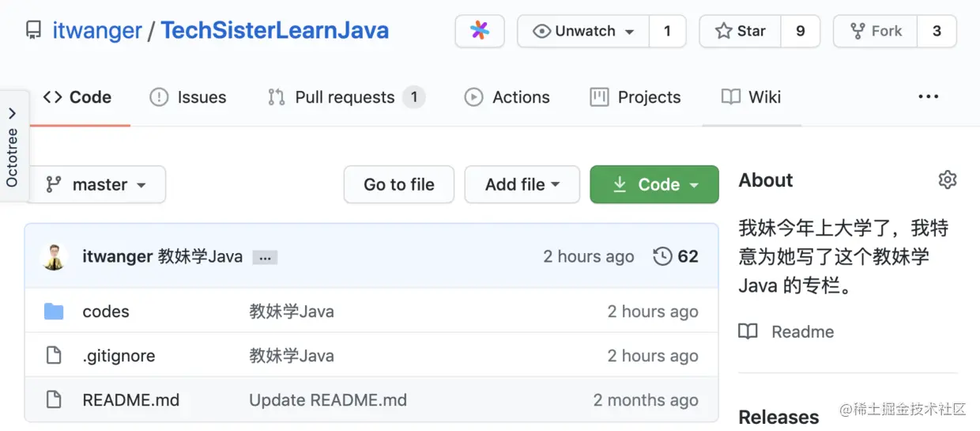Click the README.md file icon
The image size is (980, 431).
[54, 400]
